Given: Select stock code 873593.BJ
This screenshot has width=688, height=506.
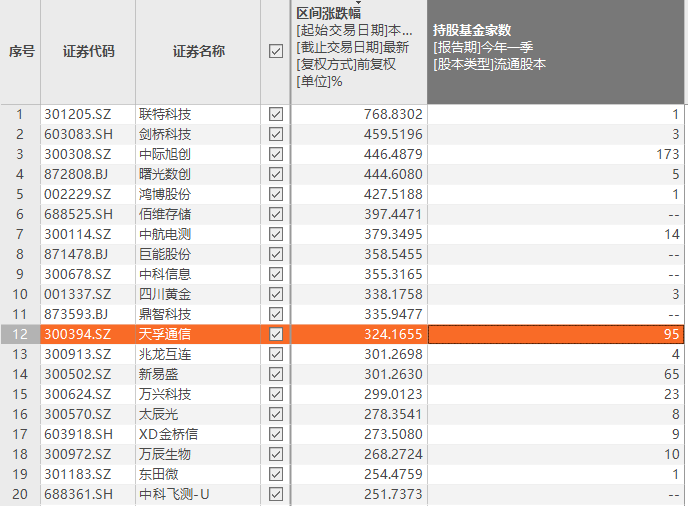Looking at the screenshot, I should pos(76,314).
